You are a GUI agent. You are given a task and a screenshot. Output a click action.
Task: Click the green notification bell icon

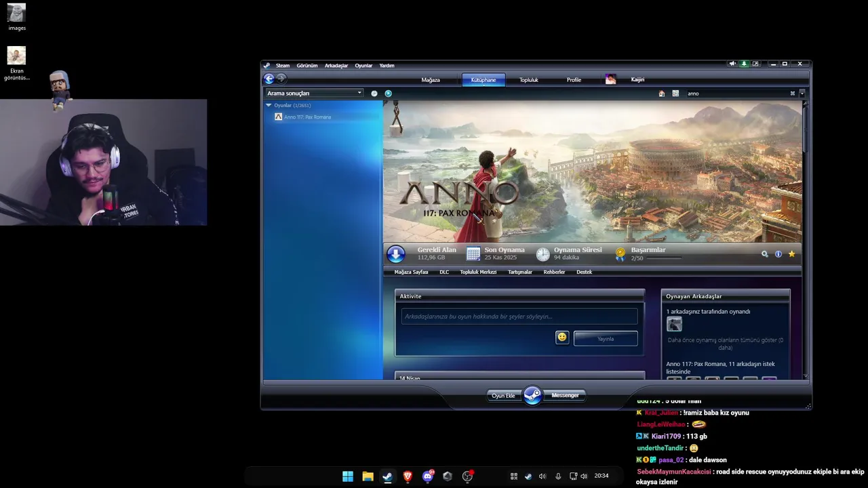[744, 64]
